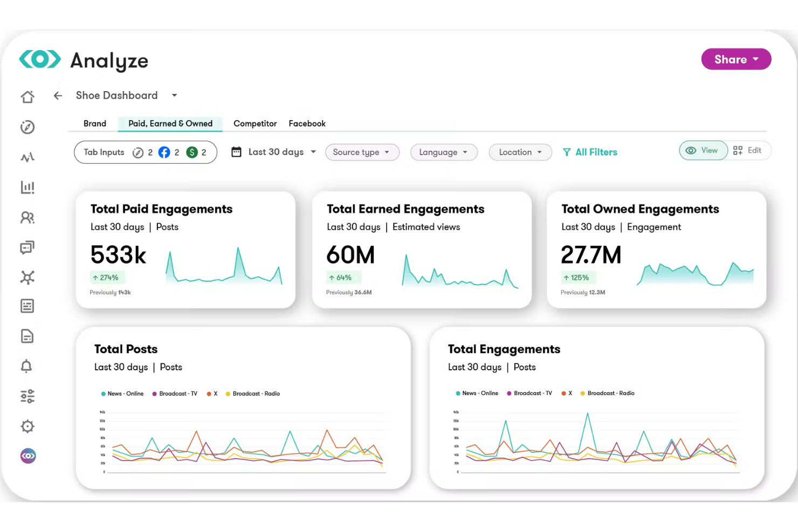Click the Total Engagements card title
This screenshot has width=798, height=532.
504,349
